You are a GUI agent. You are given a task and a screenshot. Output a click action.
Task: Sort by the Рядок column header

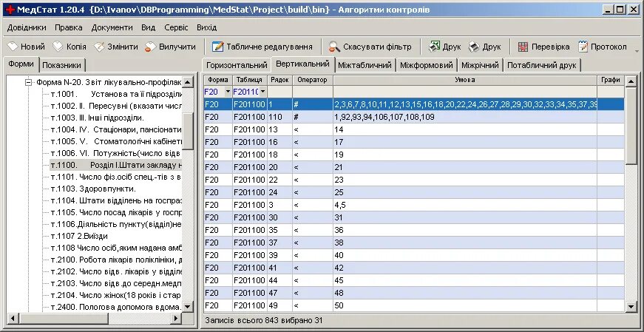(279, 80)
